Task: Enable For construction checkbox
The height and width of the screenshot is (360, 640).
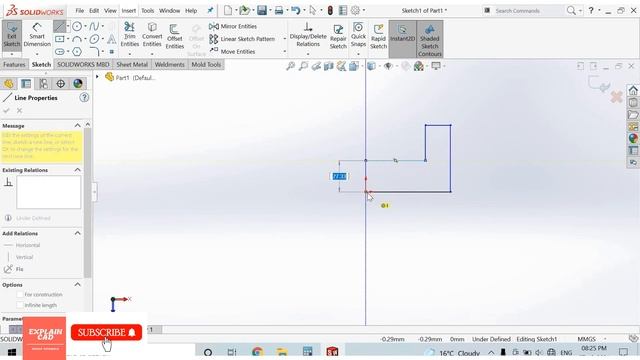Action: tap(20, 294)
